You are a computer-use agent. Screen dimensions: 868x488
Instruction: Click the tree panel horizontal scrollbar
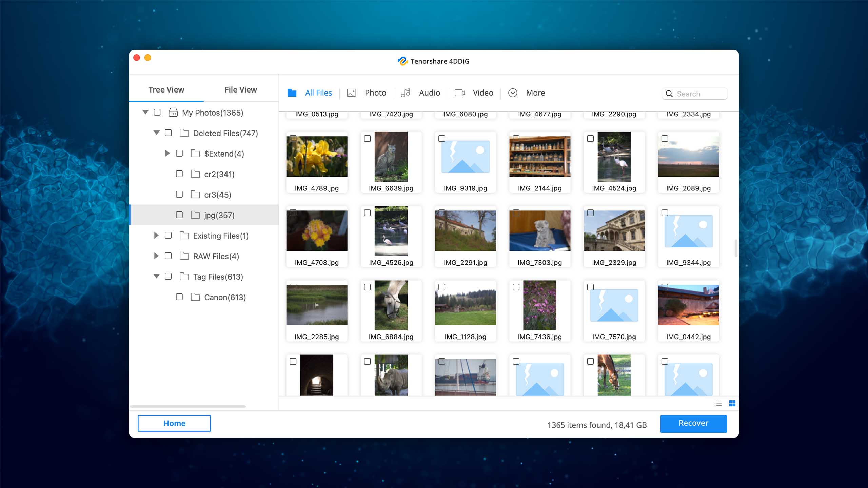click(x=188, y=406)
